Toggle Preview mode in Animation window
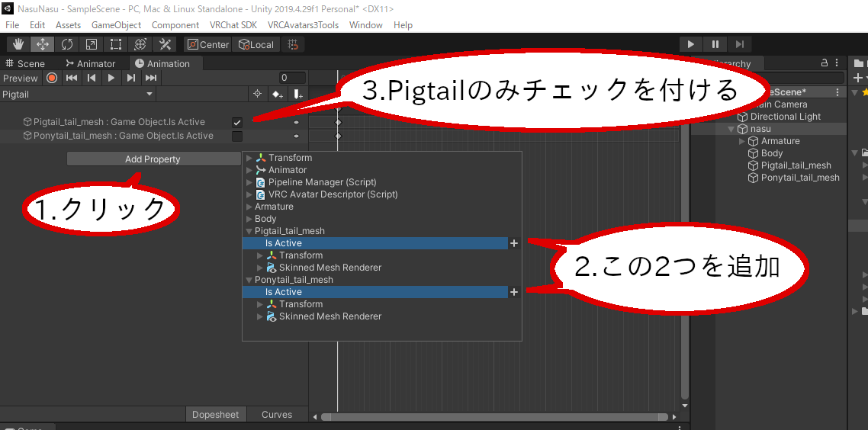Image resolution: width=868 pixels, height=430 pixels. point(21,78)
